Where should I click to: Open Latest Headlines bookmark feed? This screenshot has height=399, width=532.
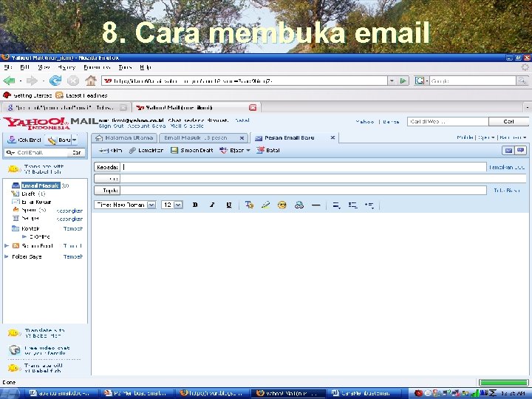[x=81, y=95]
